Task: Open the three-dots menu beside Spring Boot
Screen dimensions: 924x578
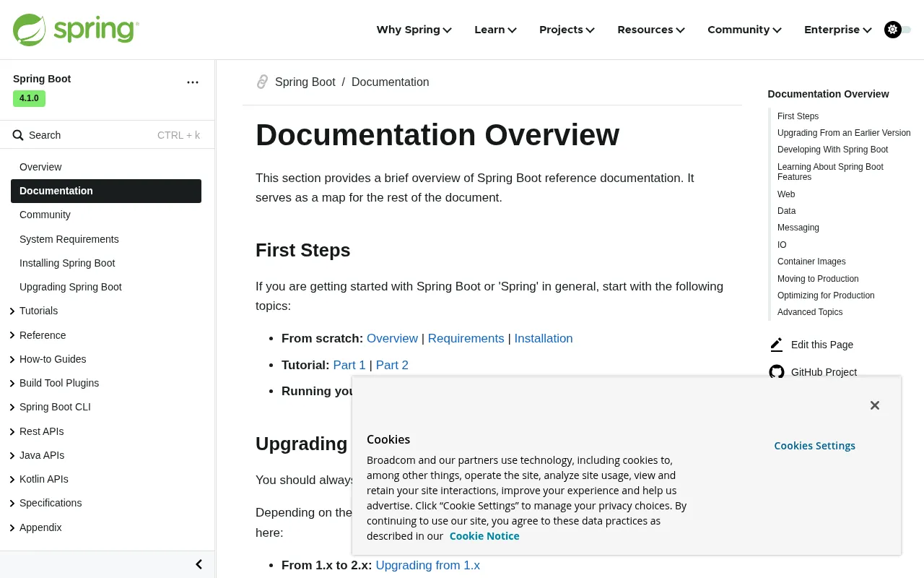Action: [193, 82]
